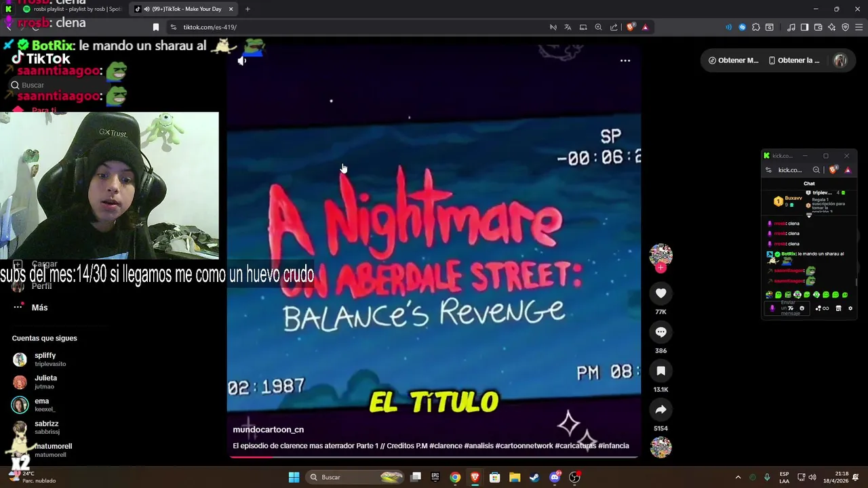
Task: Open the Brave Rewards triangle icon
Action: 645,27
